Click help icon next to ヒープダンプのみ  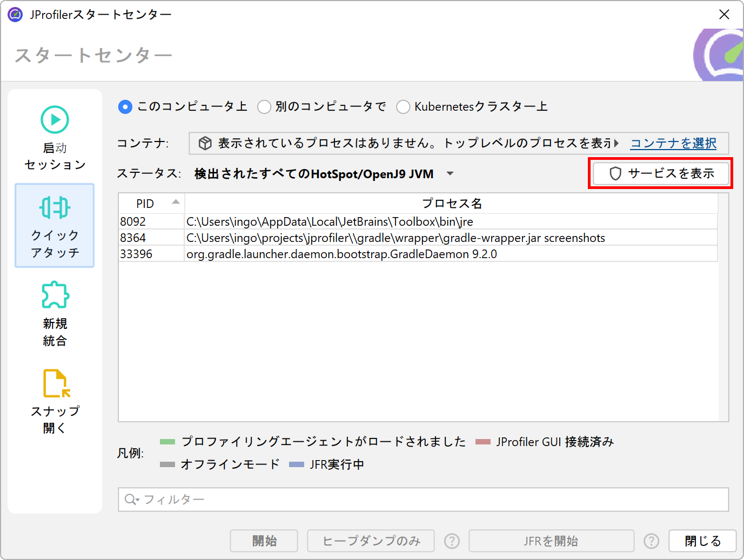point(452,541)
